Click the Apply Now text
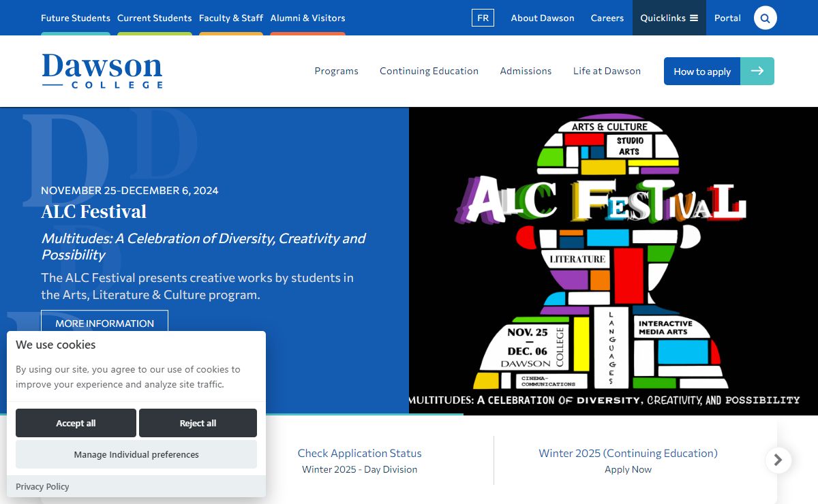 [628, 469]
